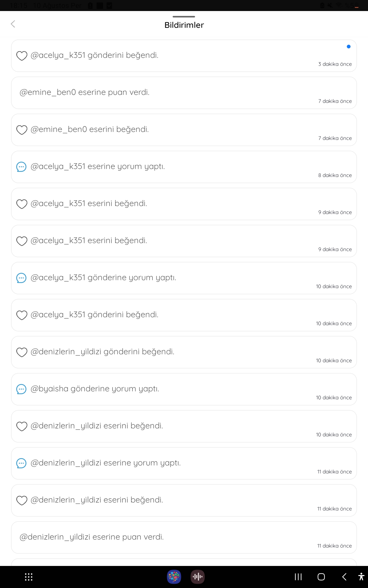Launch the colorful brain app in taskbar
Image resolution: width=368 pixels, height=588 pixels.
[174, 577]
